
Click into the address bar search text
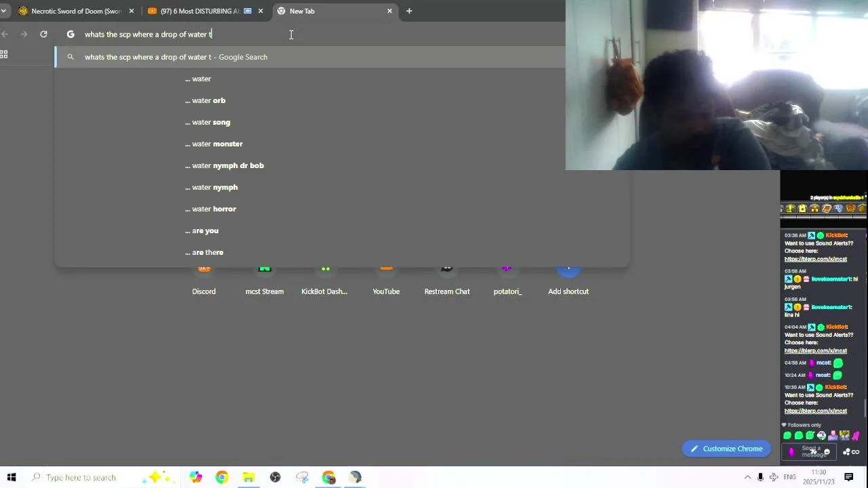click(148, 34)
